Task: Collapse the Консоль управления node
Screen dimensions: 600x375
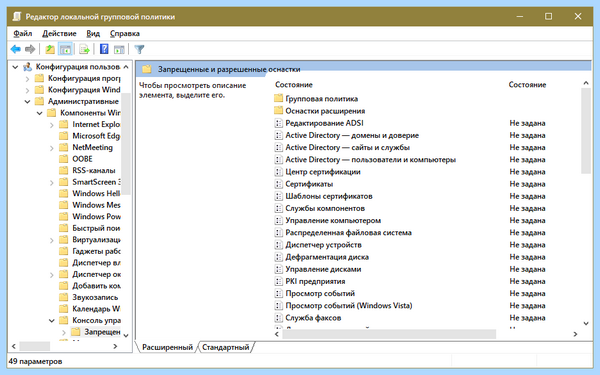Action: (52, 321)
